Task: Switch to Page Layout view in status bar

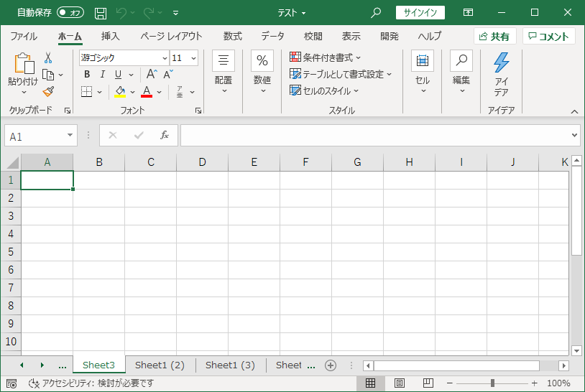Action: point(399,383)
